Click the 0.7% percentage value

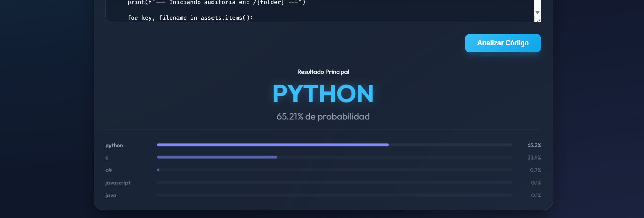pos(535,170)
